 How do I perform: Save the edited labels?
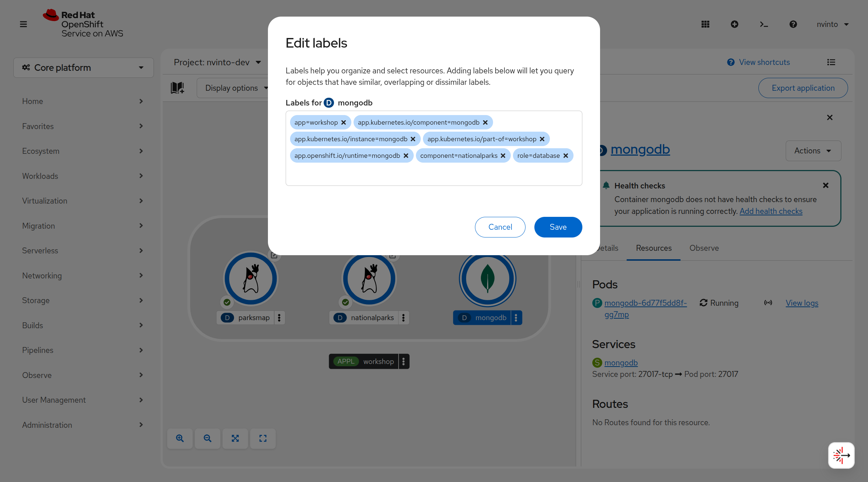pyautogui.click(x=558, y=227)
